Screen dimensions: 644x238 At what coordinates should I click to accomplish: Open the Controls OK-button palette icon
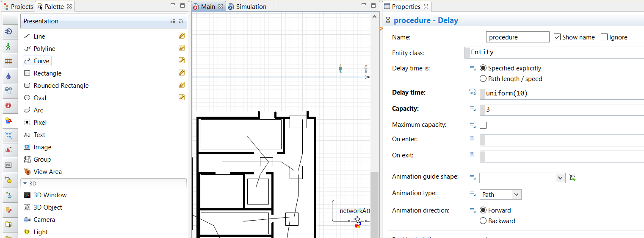click(8, 165)
